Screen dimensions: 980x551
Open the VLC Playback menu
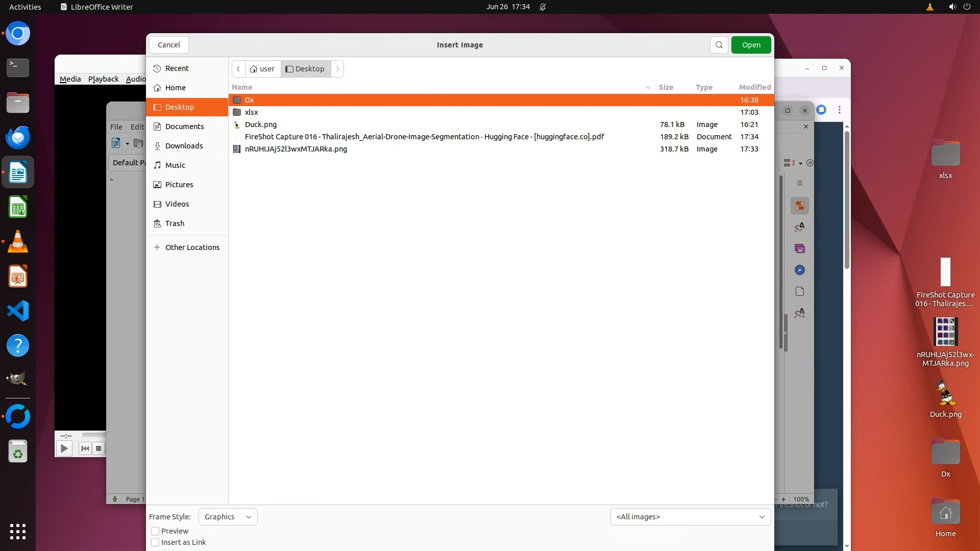[x=103, y=79]
